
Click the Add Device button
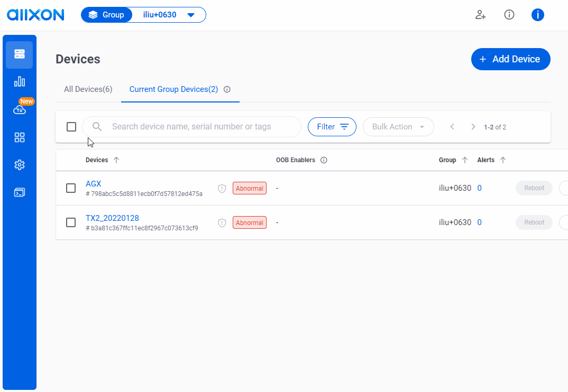pyautogui.click(x=511, y=59)
